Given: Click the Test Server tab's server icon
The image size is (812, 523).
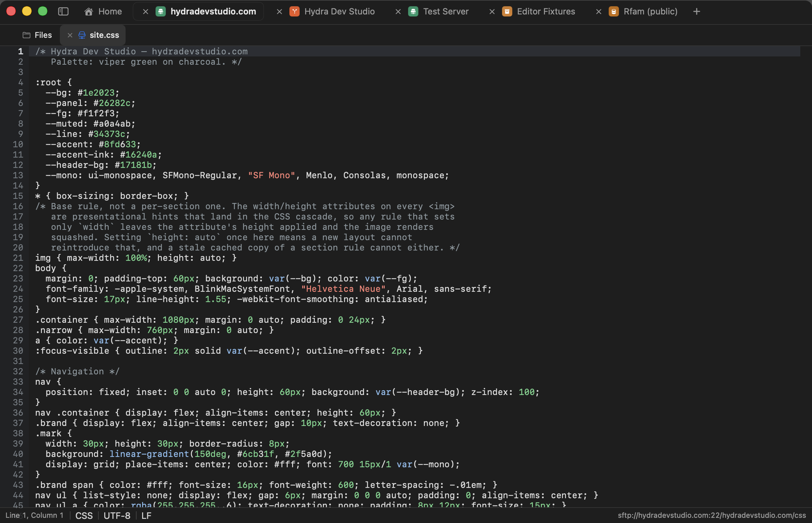Looking at the screenshot, I should 413,11.
